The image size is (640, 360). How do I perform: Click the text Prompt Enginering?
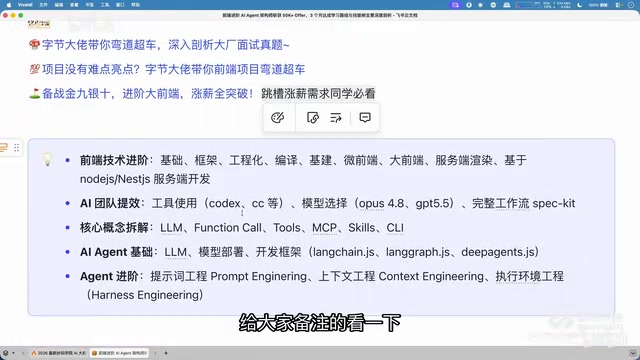click(x=258, y=276)
